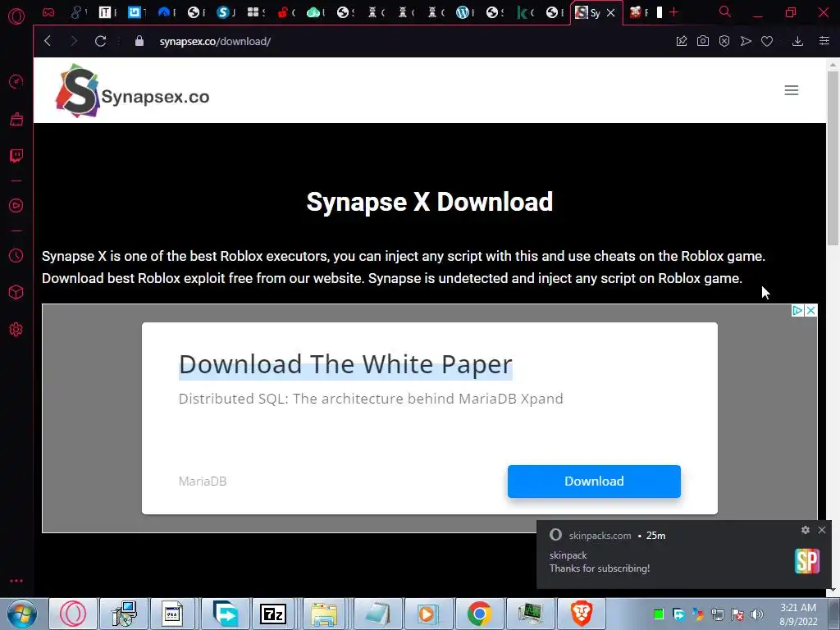Open Easy Setup sliders icon

click(824, 41)
